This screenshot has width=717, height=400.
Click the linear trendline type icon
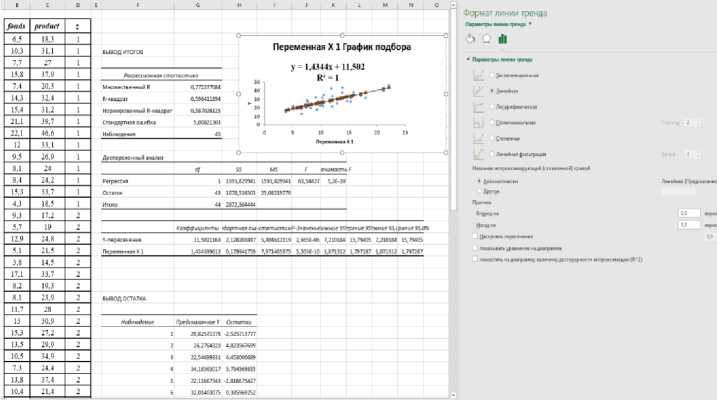(478, 91)
